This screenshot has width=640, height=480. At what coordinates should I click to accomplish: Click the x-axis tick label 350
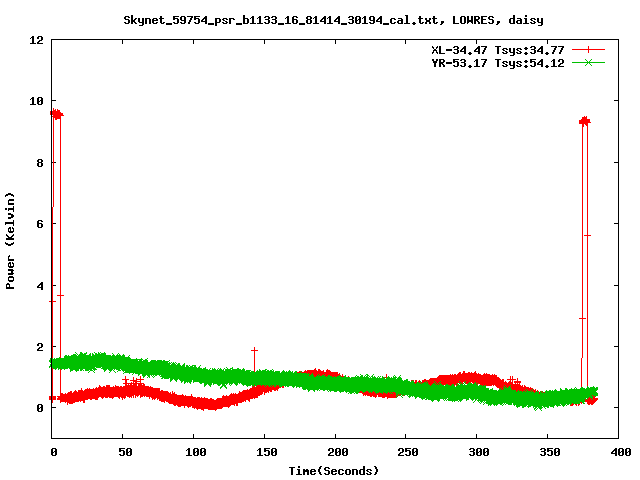click(x=550, y=452)
